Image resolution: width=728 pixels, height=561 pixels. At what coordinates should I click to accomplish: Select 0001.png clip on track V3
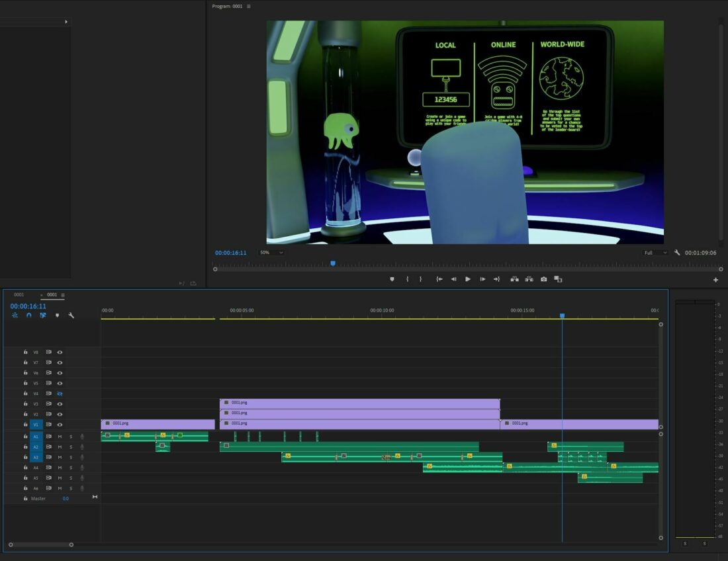[360, 403]
